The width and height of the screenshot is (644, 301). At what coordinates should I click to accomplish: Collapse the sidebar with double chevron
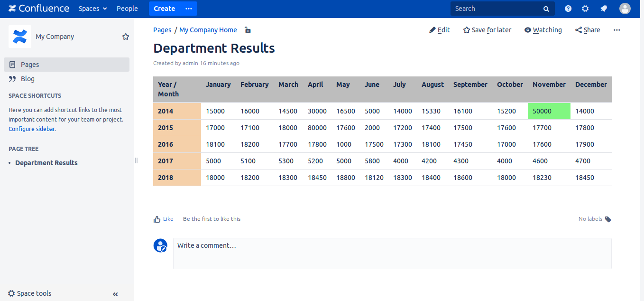click(115, 294)
